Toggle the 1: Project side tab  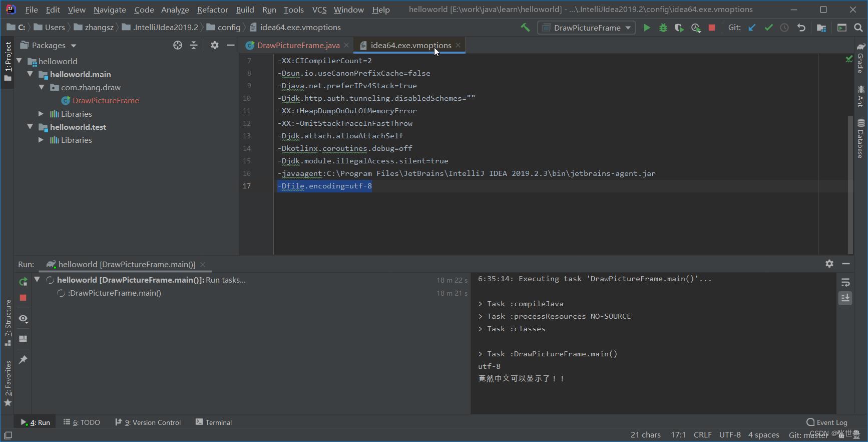point(8,62)
